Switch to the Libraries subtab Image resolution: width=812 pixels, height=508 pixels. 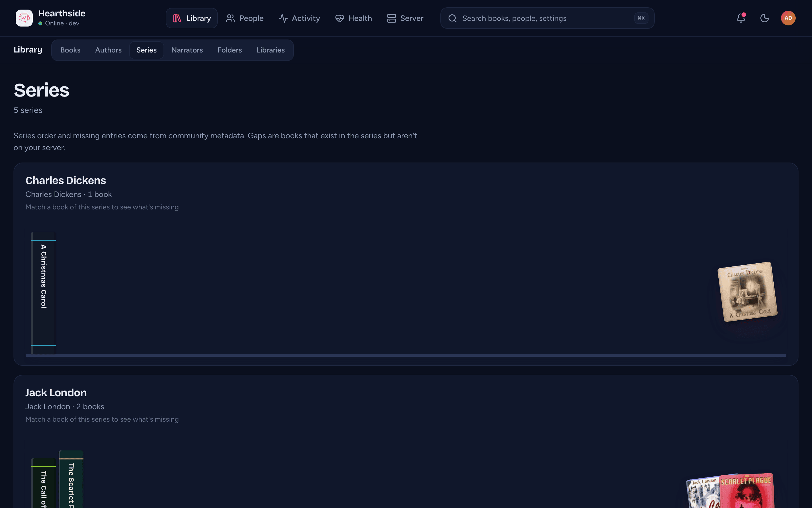(x=271, y=50)
